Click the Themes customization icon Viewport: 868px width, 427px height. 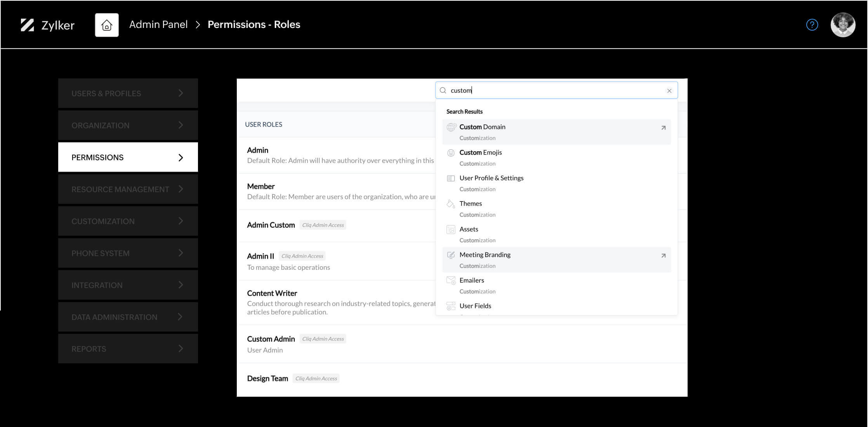(x=450, y=204)
